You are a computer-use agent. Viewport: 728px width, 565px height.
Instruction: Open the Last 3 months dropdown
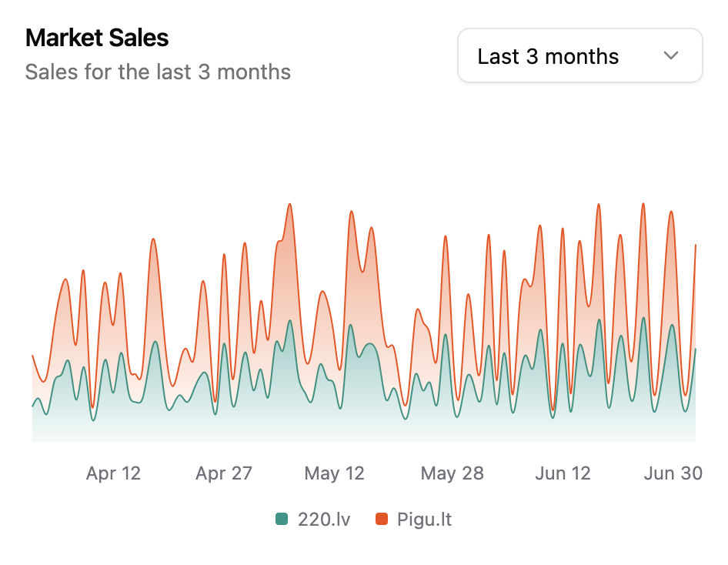tap(579, 55)
